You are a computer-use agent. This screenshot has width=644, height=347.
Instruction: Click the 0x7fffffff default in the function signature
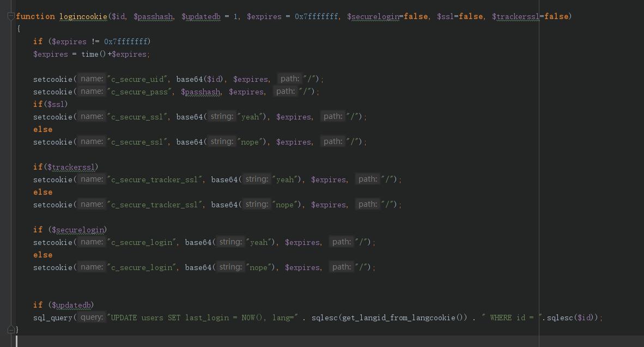pos(316,16)
